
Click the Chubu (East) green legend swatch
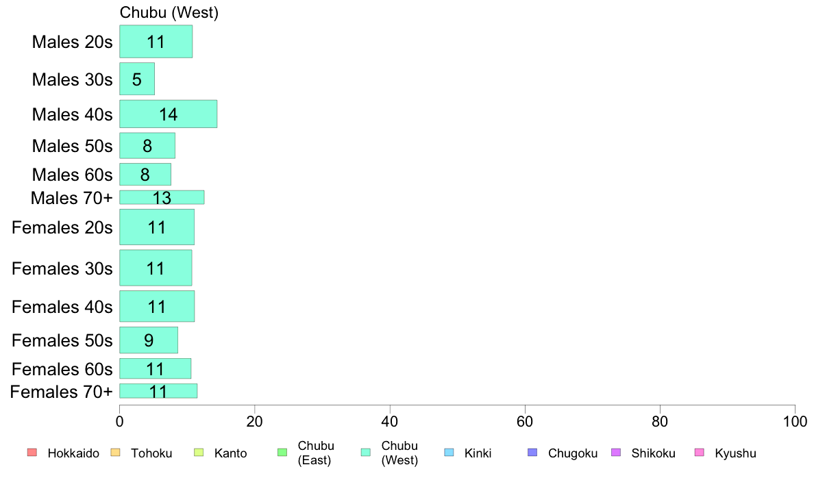(x=282, y=453)
